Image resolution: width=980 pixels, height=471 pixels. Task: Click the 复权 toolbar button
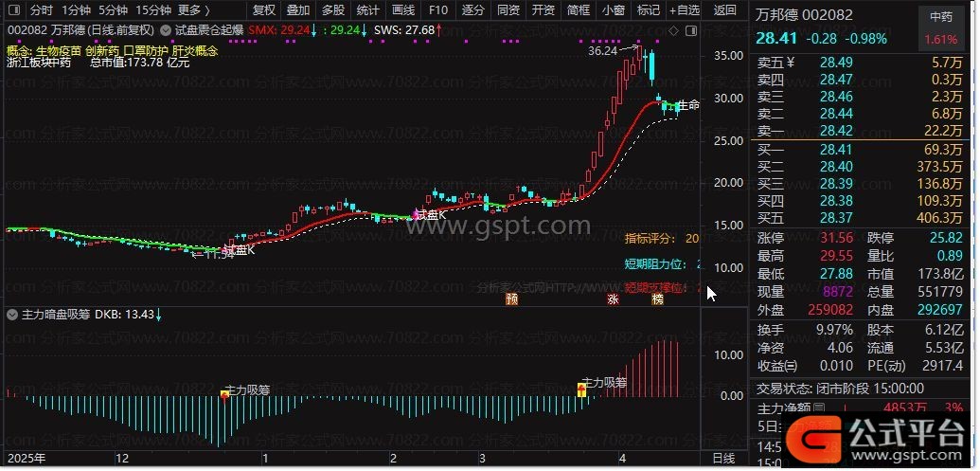coord(264,10)
